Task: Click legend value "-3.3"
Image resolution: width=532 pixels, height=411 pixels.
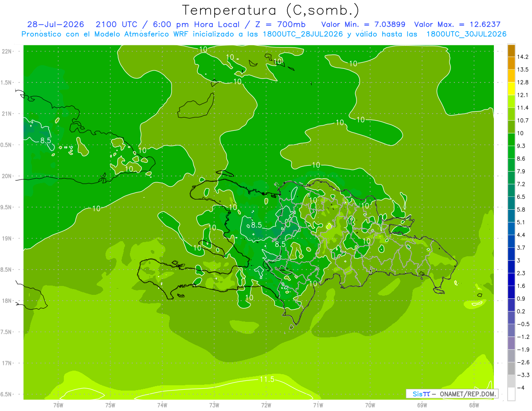Action: [x=523, y=375]
